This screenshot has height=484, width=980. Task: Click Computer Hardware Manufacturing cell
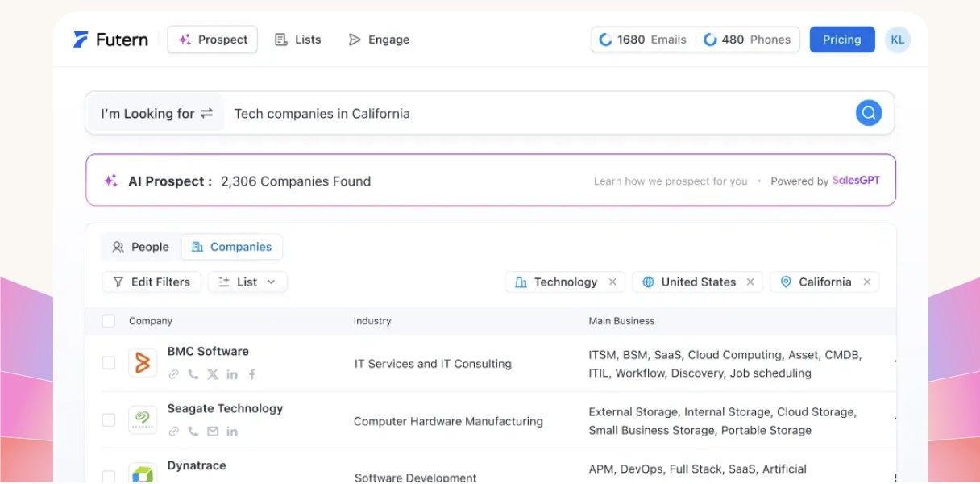point(448,421)
